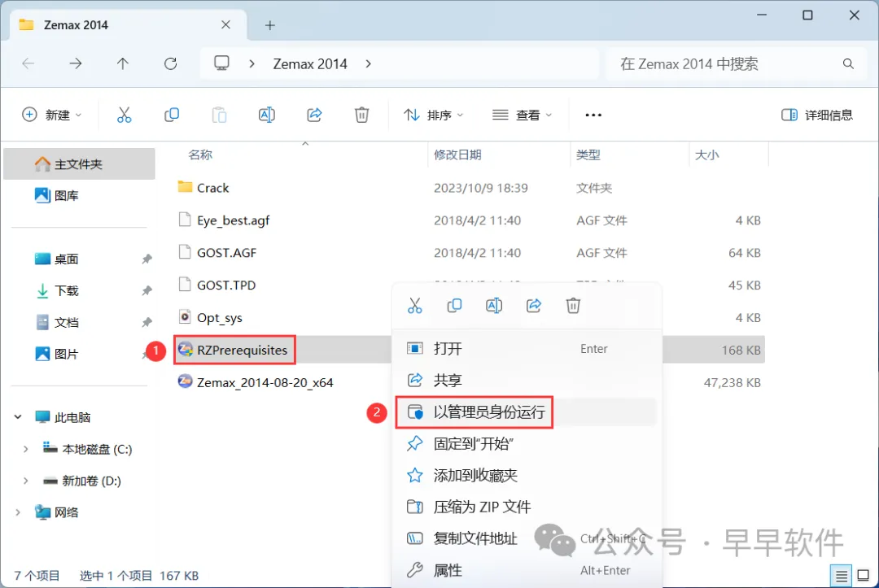Screen dimensions: 879x588
Task: Sort by Date modified (修改日期) column header
Action: tap(457, 155)
